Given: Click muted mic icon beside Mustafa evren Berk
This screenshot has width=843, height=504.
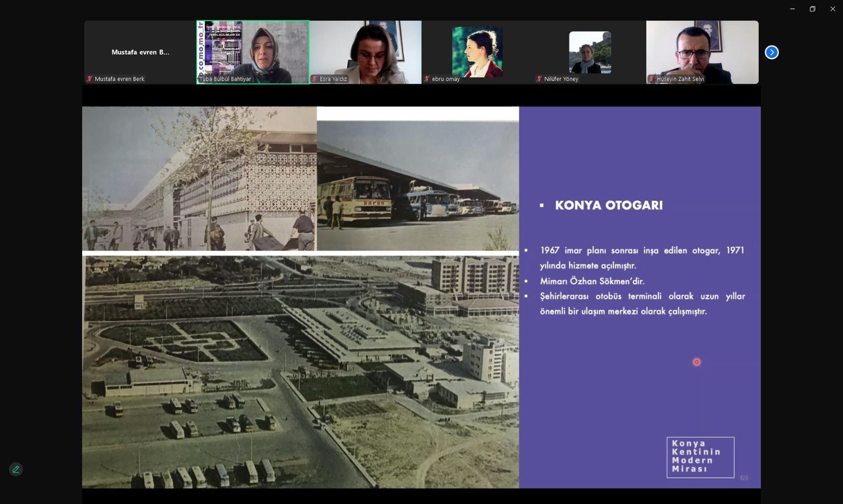Looking at the screenshot, I should [90, 79].
